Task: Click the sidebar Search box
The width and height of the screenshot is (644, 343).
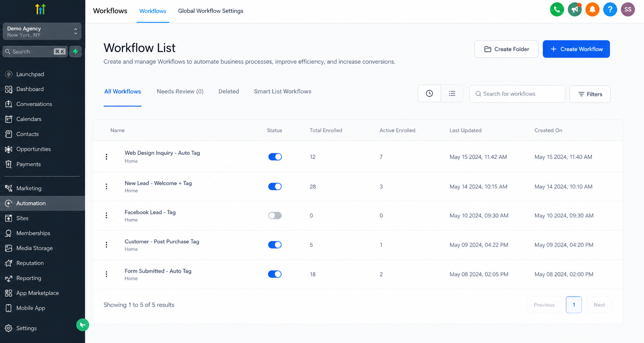Action: tap(35, 51)
